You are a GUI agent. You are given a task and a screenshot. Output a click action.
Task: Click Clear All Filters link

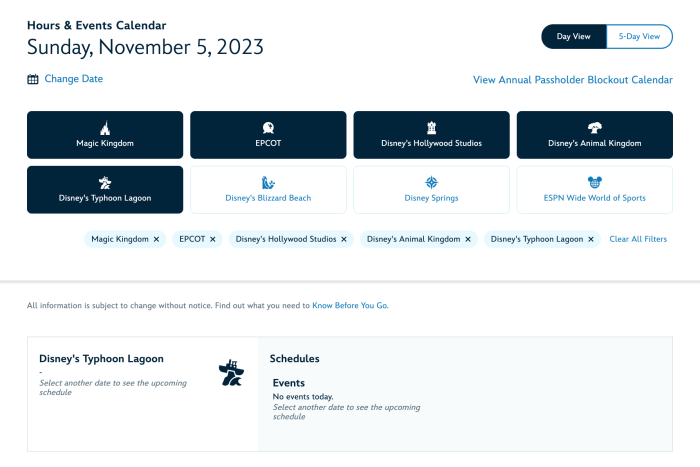[x=638, y=240]
